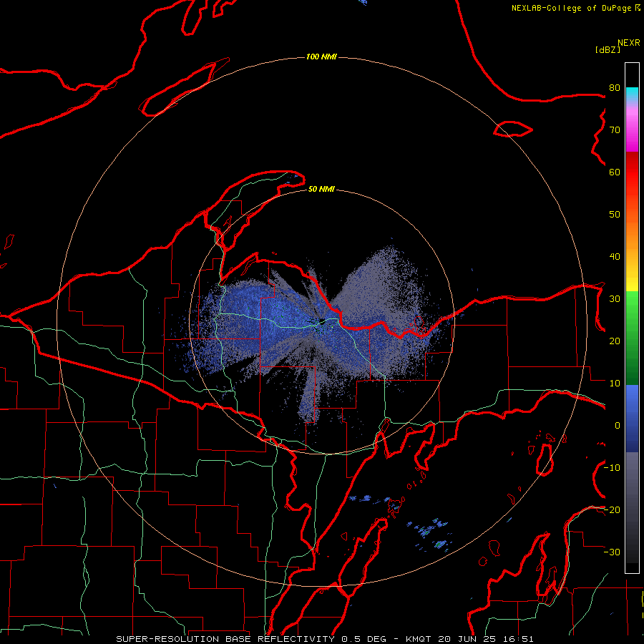Click the 40 value on the dBZ scale
644x644 pixels.
click(615, 257)
